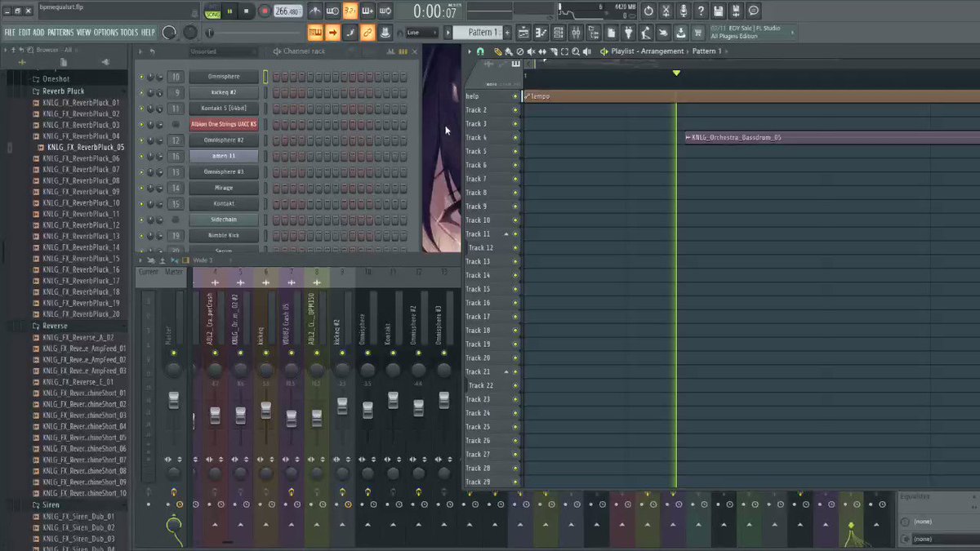Click the link (chain) icon in toolbar

pyautogui.click(x=367, y=32)
